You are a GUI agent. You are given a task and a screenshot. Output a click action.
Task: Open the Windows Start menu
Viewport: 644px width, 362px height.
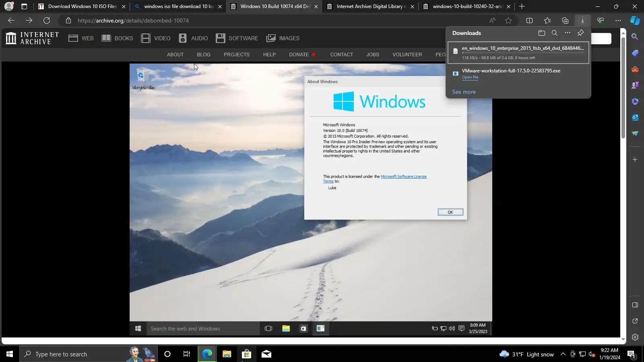(x=10, y=354)
